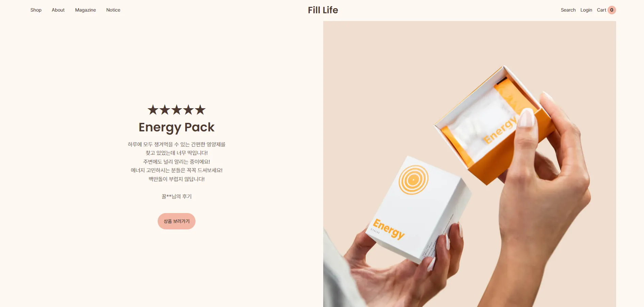Select the Notice menu link

click(113, 10)
